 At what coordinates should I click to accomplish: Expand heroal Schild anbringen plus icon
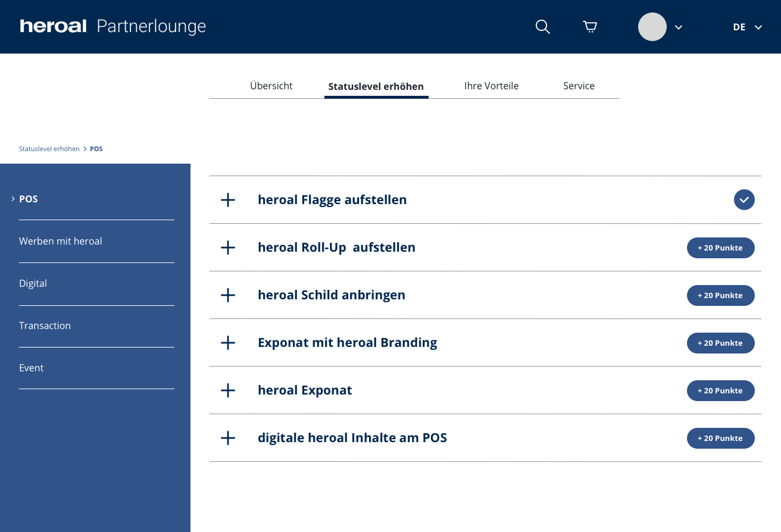pos(228,295)
